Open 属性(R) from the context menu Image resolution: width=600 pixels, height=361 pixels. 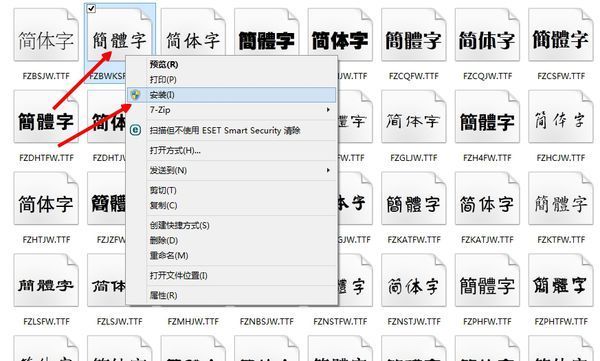tap(232, 295)
